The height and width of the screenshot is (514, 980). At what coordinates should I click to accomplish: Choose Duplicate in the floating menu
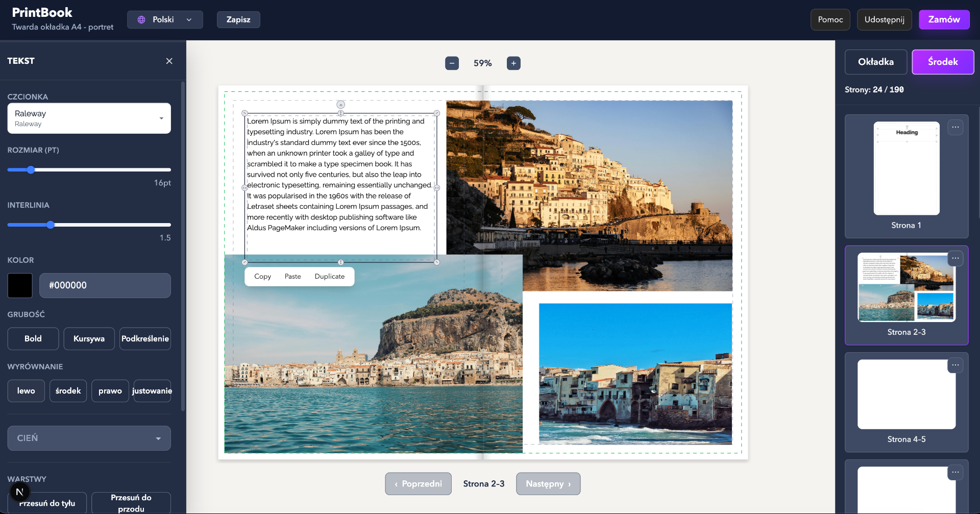330,277
